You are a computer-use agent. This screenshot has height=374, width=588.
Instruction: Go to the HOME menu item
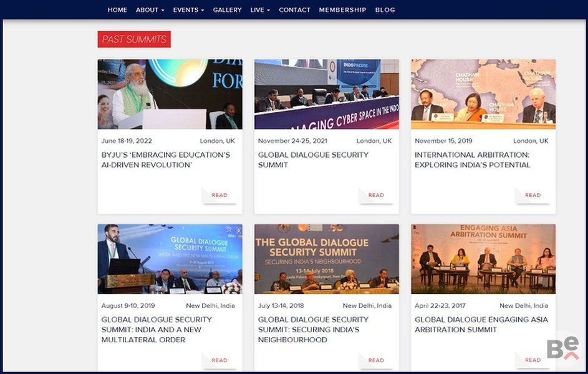pos(117,10)
